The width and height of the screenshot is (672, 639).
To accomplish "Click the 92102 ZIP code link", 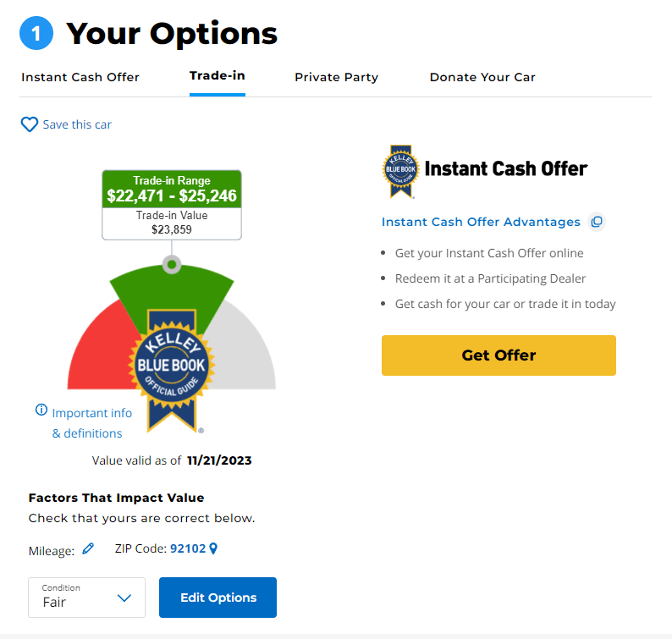I will (x=188, y=548).
